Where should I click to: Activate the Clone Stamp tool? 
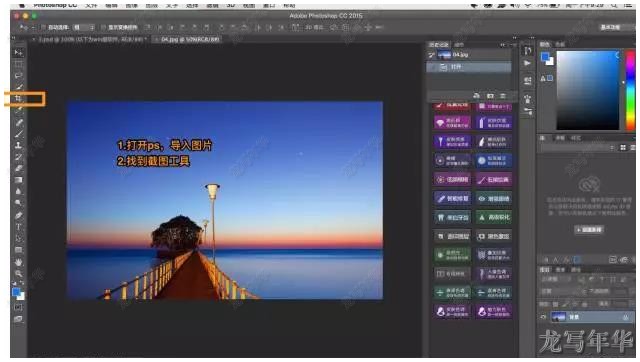[18, 145]
